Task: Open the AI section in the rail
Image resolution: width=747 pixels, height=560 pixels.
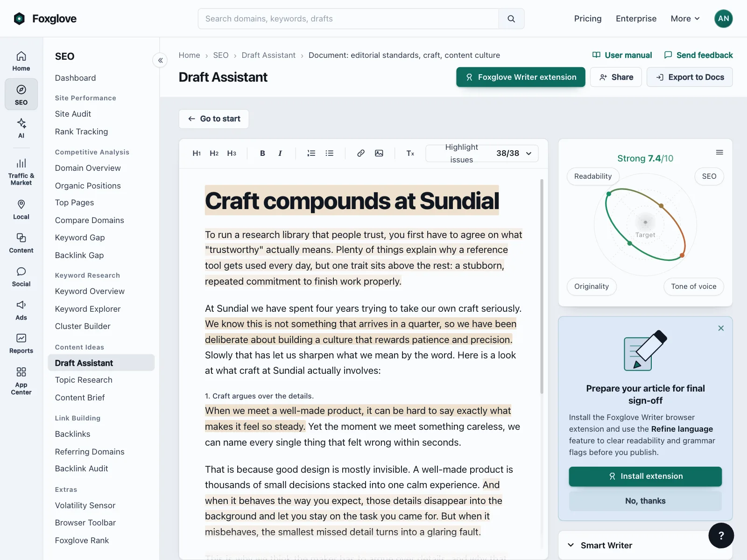Action: coord(21,128)
